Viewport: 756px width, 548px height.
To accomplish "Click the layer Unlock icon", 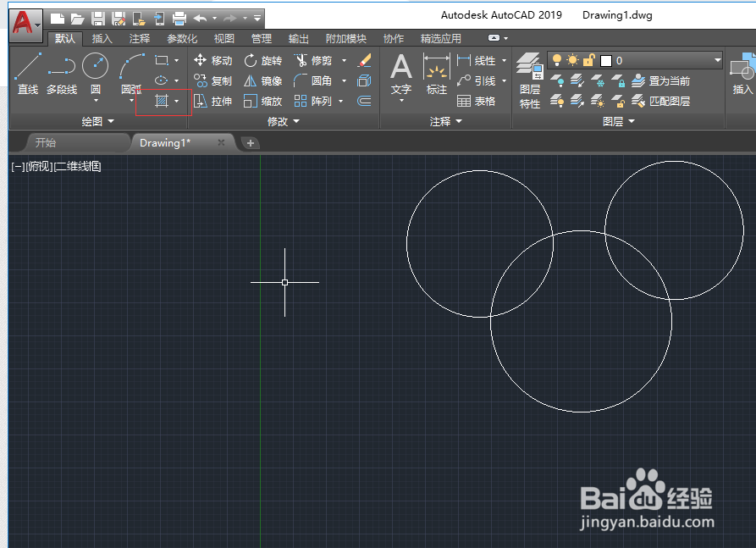I will coord(618,101).
